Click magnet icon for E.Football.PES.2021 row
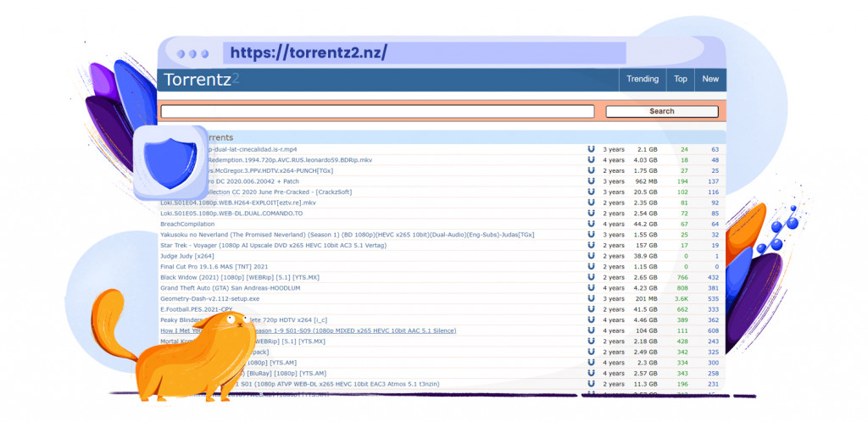 (x=591, y=309)
